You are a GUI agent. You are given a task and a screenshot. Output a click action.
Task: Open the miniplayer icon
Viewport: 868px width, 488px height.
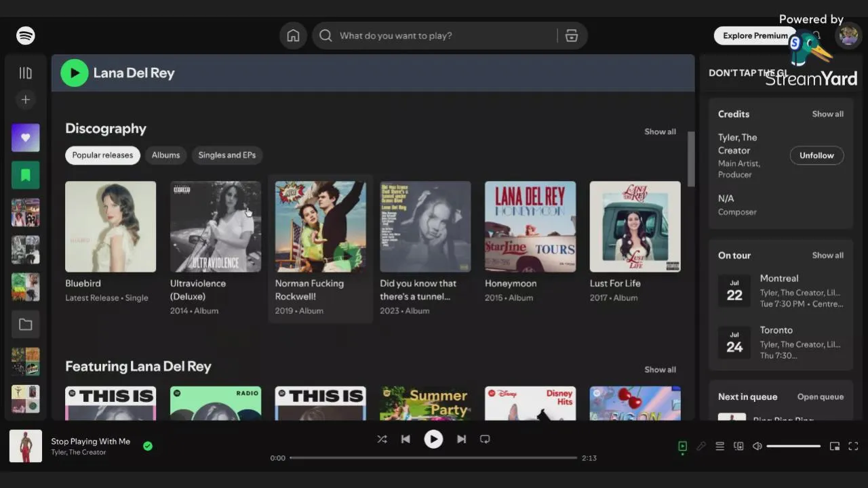835,446
